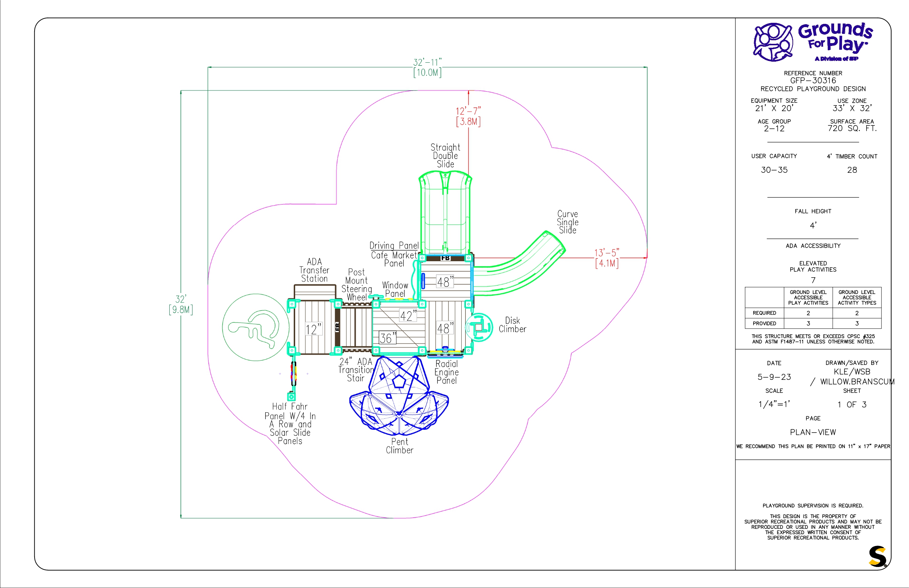The height and width of the screenshot is (588, 909).
Task: Click the 'Driving Panel' label
Action: 394,246
